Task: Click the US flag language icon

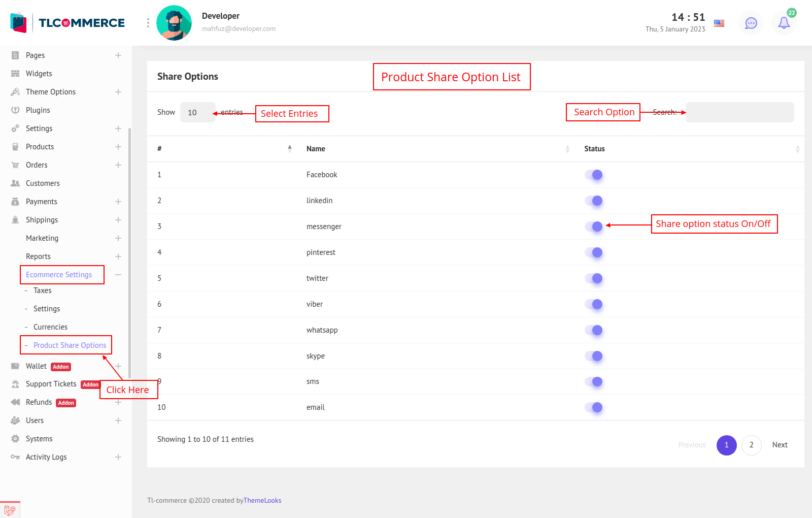Action: pos(719,23)
